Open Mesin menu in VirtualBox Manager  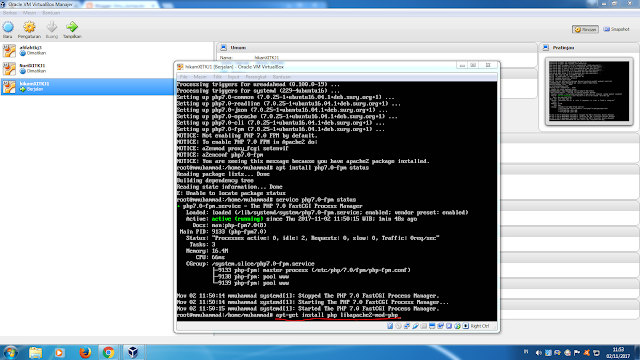point(29,13)
